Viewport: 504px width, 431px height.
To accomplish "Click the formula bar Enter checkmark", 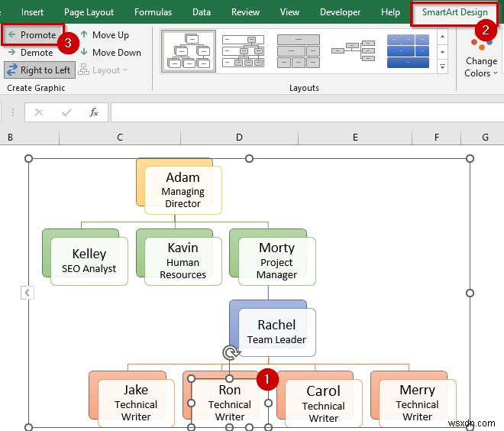I will click(66, 112).
